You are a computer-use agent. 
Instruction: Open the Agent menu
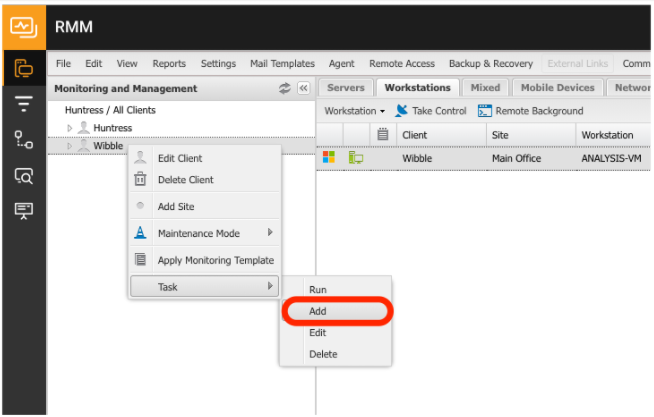[x=342, y=63]
